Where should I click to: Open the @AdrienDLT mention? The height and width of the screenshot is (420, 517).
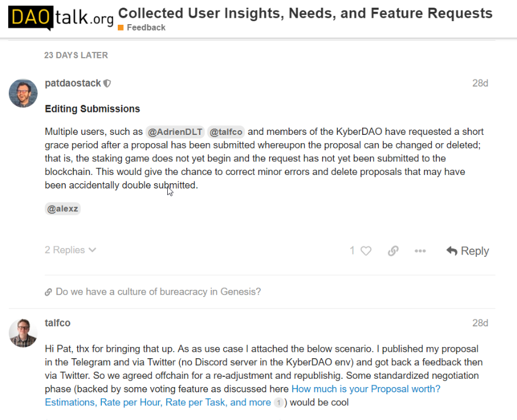pyautogui.click(x=174, y=132)
